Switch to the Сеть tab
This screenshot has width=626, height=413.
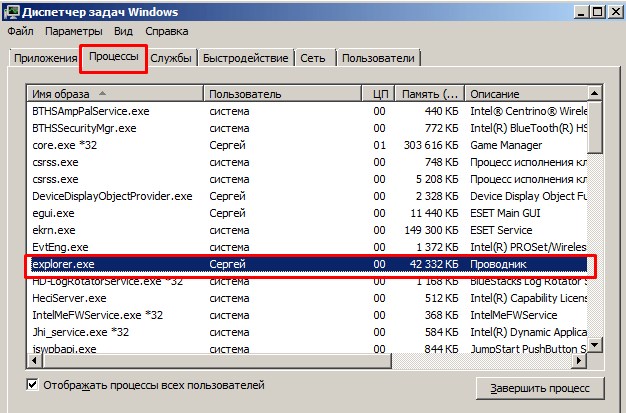[313, 58]
